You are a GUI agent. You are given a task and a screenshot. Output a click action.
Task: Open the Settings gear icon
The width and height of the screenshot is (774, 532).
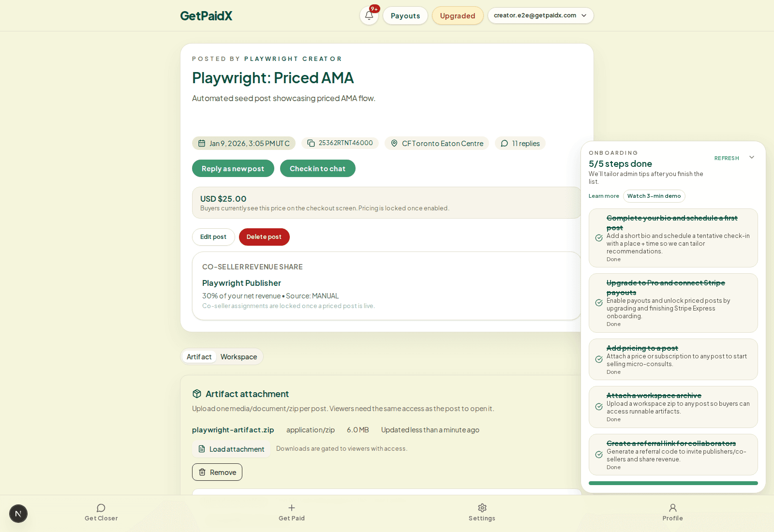[x=482, y=508]
